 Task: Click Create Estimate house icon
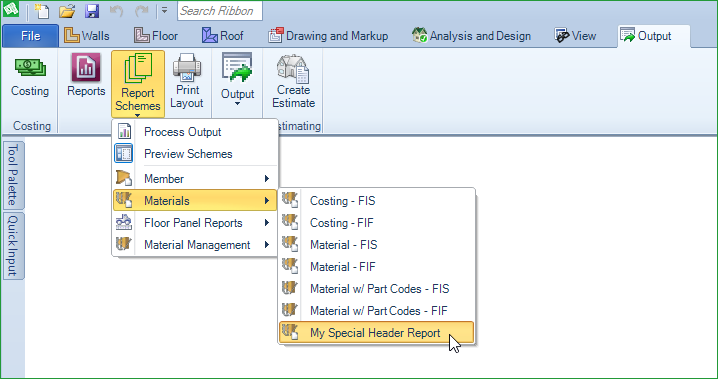(293, 69)
